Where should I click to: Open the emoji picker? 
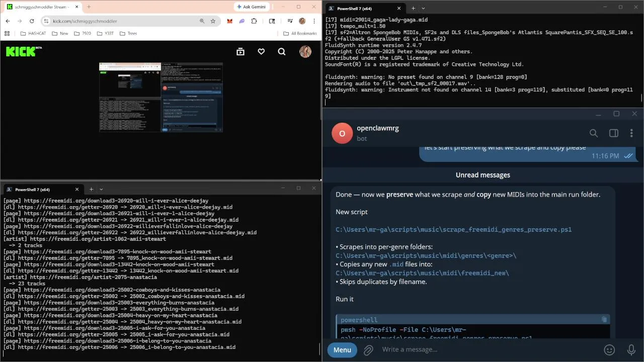click(609, 350)
